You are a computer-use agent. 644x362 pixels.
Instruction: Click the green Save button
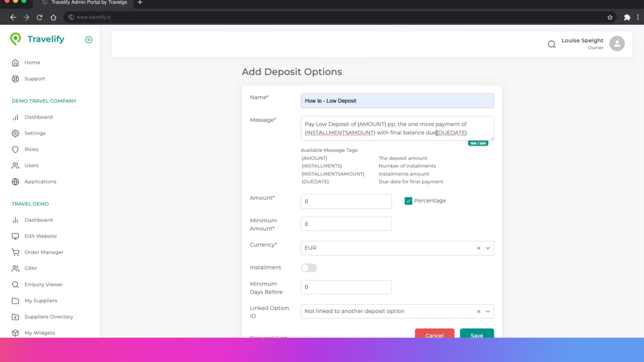pos(476,334)
